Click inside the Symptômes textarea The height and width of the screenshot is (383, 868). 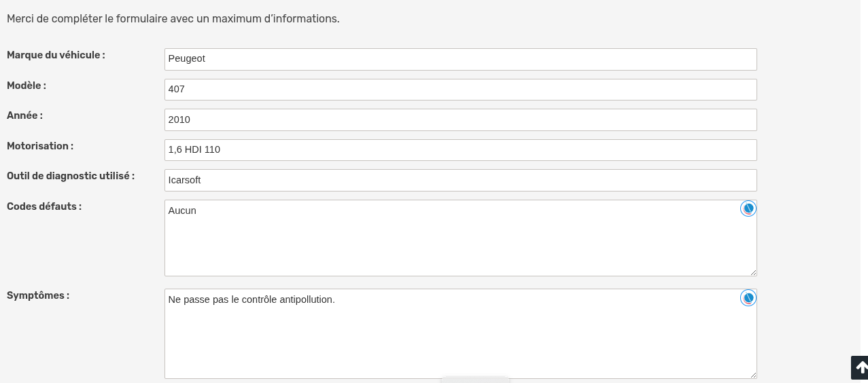(x=461, y=334)
